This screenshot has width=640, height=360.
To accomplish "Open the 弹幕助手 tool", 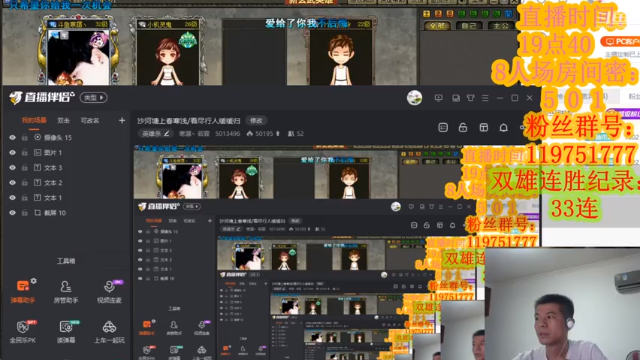I will [23, 292].
